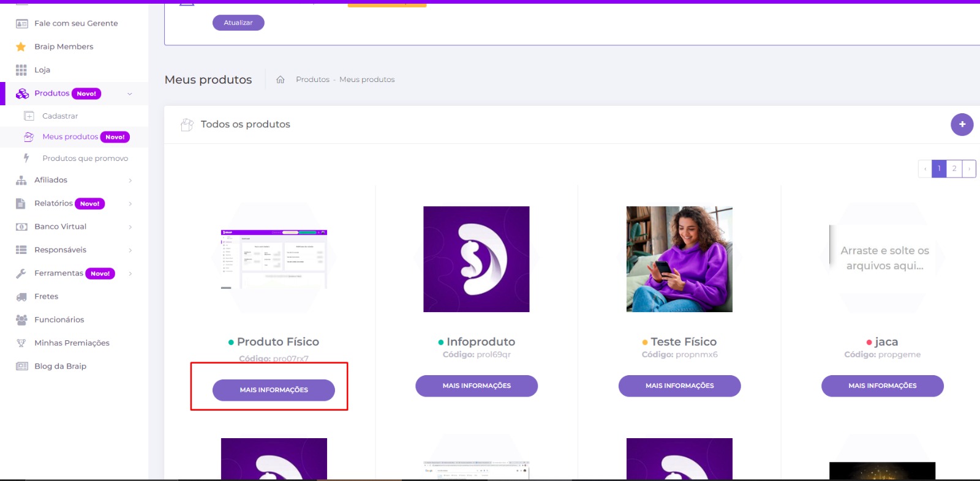Open Funcionários in the sidebar

[74, 320]
